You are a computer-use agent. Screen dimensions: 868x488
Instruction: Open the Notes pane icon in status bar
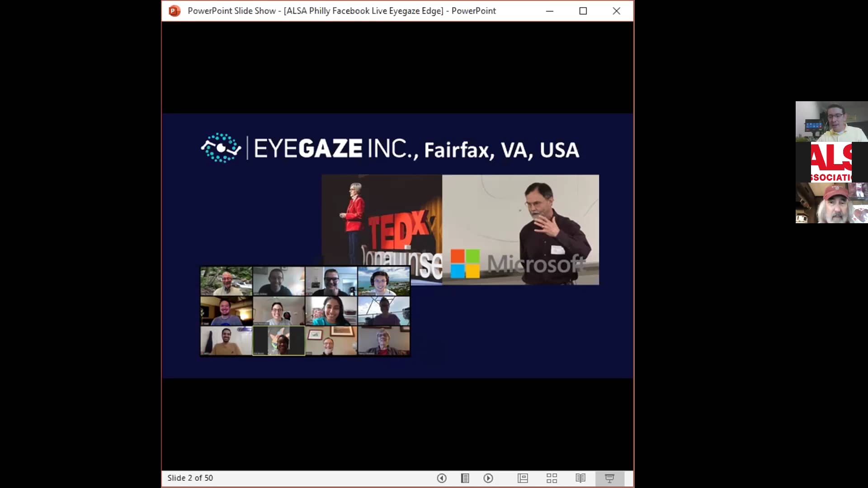point(465,478)
